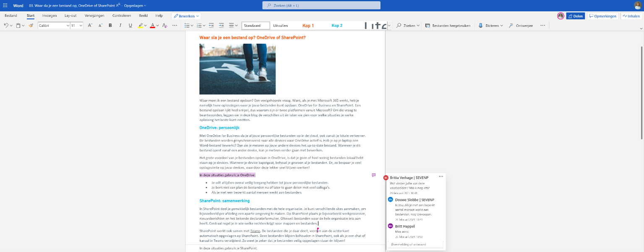The height and width of the screenshot is (252, 644).
Task: Apply the Kop 2 heading style
Action: [337, 26]
